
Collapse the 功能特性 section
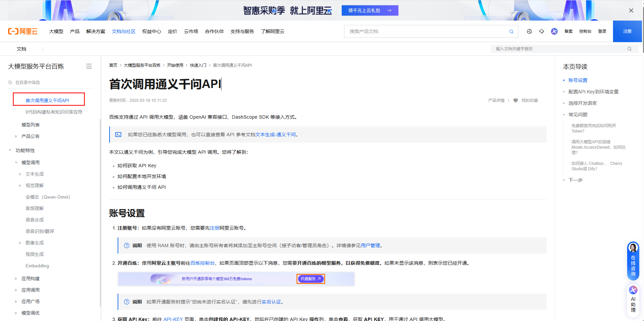pos(10,150)
